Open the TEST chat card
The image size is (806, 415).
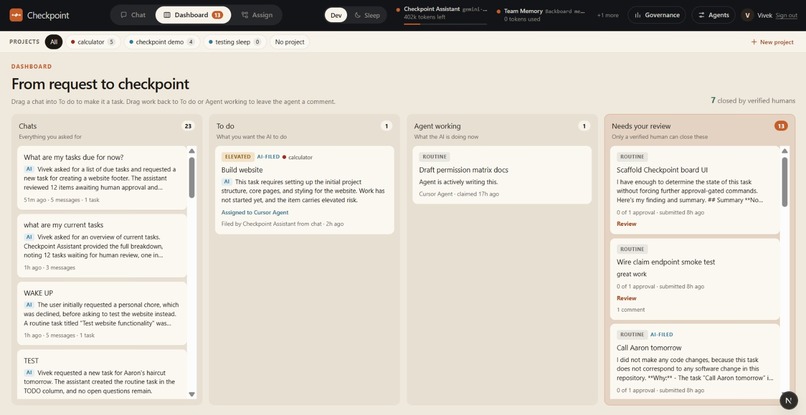point(102,374)
